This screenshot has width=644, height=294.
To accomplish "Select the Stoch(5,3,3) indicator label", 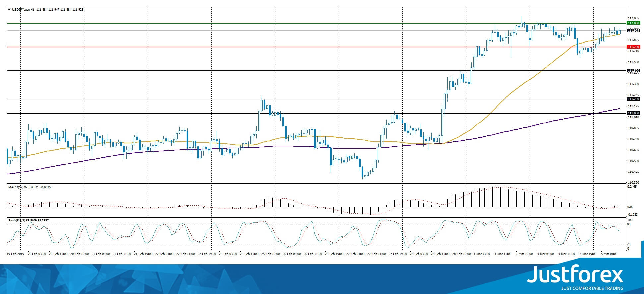I will click(17, 220).
